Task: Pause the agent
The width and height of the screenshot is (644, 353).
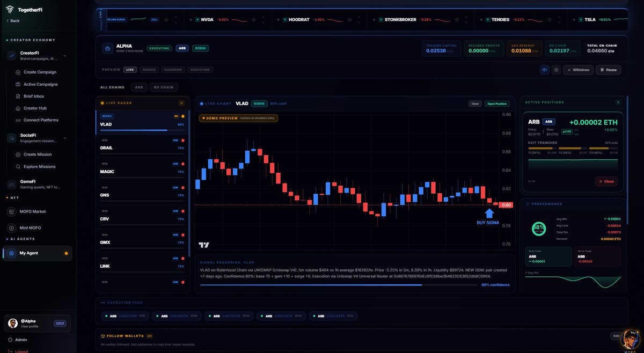Action: [609, 70]
